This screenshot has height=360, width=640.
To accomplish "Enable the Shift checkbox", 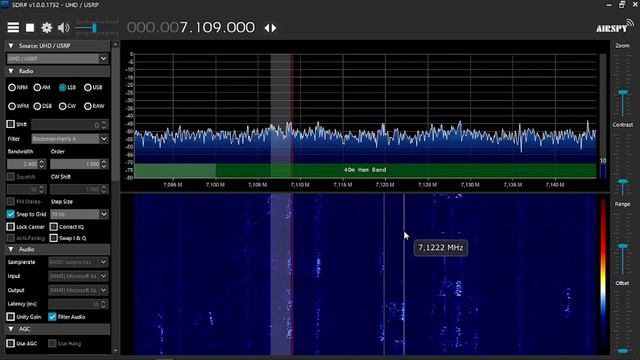I will pos(11,124).
